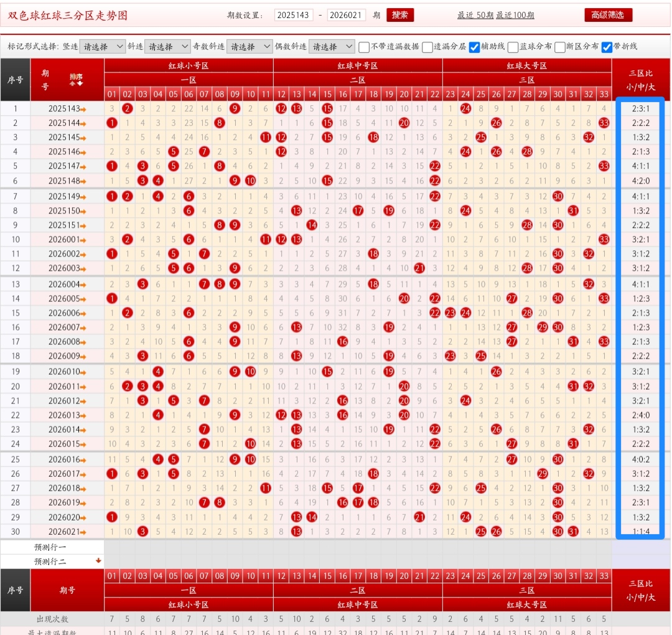Image resolution: width=672 pixels, height=635 pixels.
Task: Click orange arrow beside period 2026002
Action: [x=83, y=255]
